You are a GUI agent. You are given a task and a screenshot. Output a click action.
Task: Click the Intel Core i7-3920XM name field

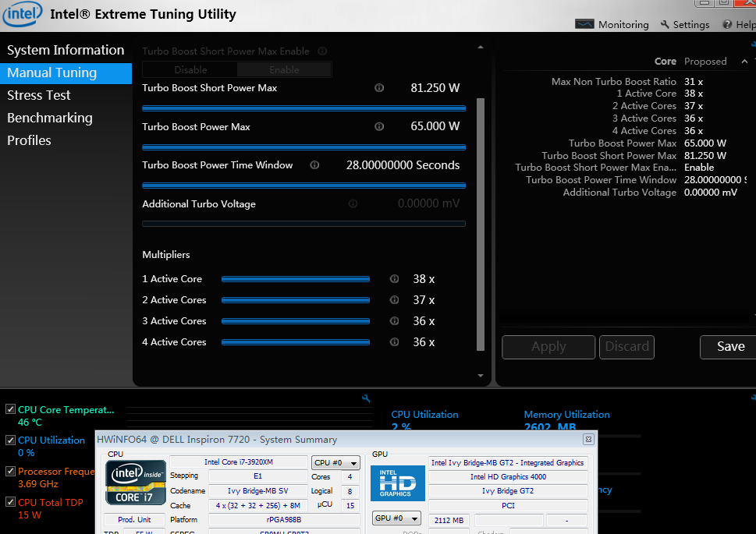[239, 462]
